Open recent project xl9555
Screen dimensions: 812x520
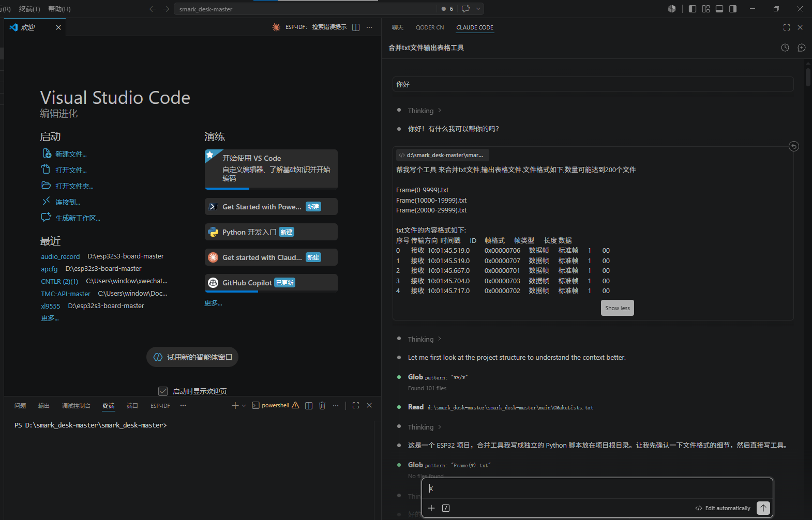(x=51, y=306)
